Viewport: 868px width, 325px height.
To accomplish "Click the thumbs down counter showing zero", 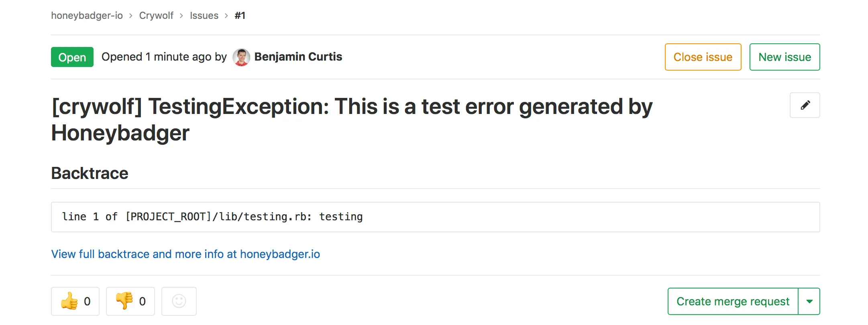I will (x=142, y=301).
